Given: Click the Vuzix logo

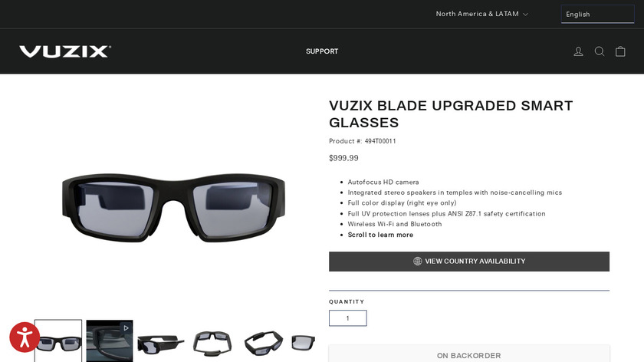Looking at the screenshot, I should click(x=65, y=51).
